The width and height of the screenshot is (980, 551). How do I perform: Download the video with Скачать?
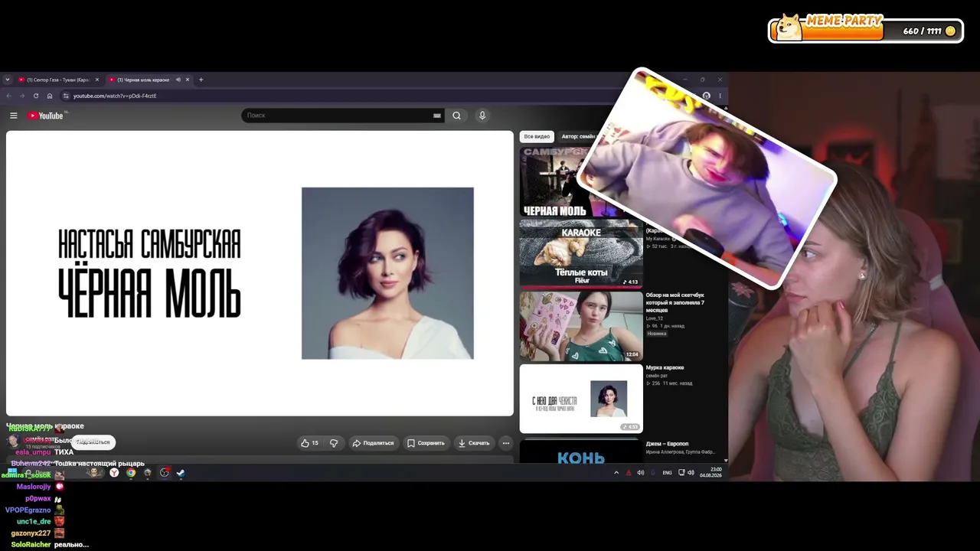tap(474, 443)
